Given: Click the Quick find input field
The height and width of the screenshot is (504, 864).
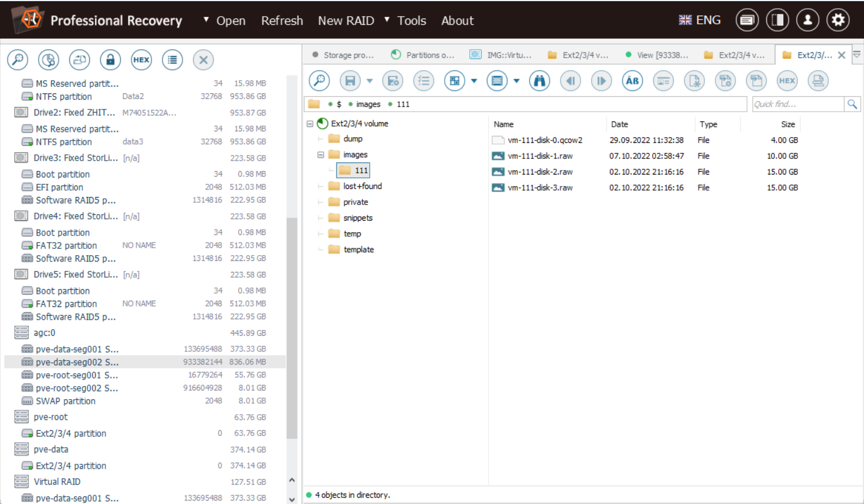Looking at the screenshot, I should pos(798,104).
